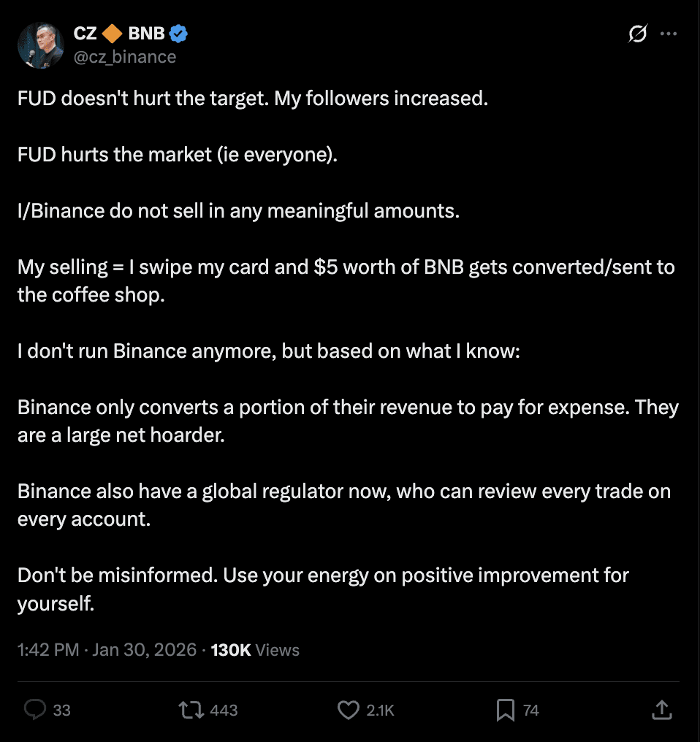Screen dimensions: 700x742
Task: Click the share upload-arrow icon
Action: click(x=661, y=710)
